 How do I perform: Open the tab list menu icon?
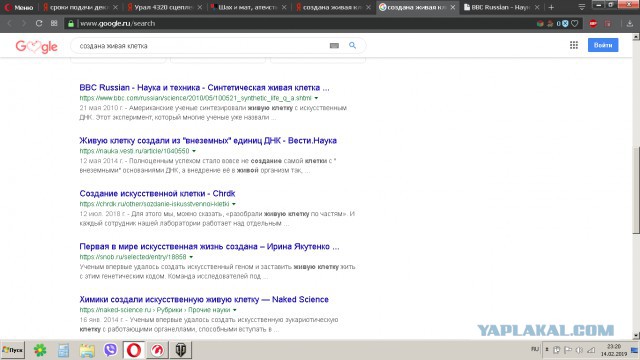tap(582, 7)
